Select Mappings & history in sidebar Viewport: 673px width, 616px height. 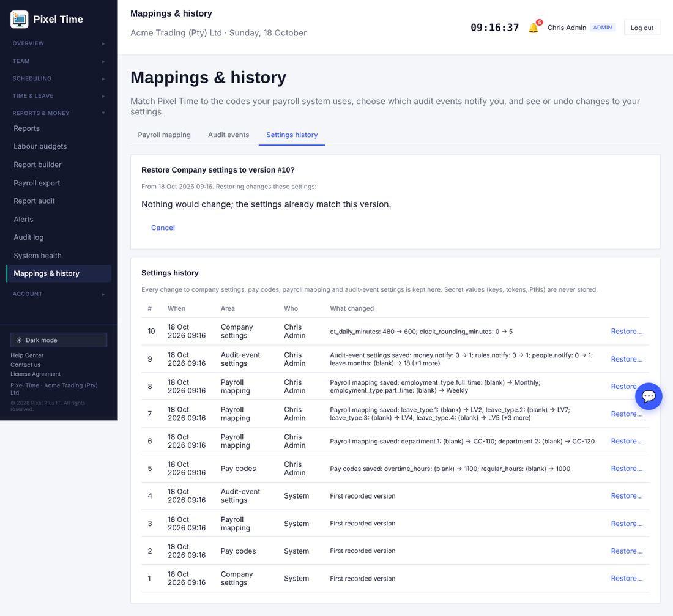tap(59, 273)
